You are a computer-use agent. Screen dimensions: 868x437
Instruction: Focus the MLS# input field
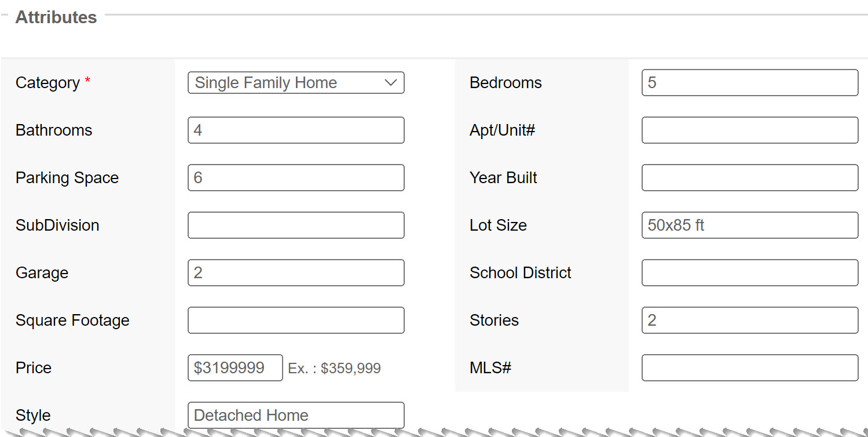pos(749,368)
